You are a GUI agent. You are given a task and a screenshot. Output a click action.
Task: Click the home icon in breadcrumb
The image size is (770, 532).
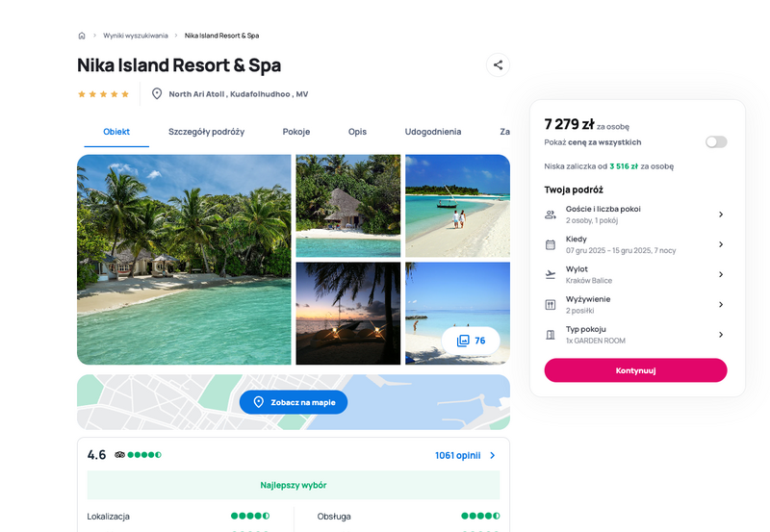click(82, 36)
